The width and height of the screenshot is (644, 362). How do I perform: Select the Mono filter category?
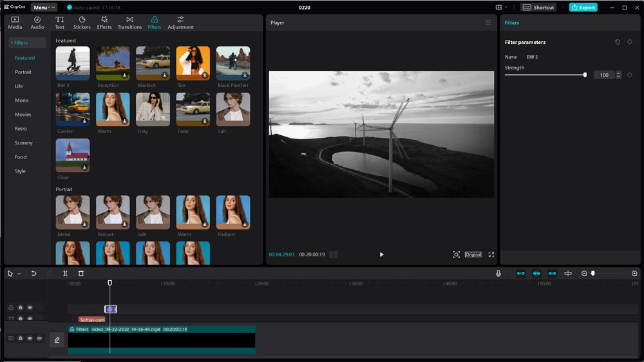pyautogui.click(x=22, y=100)
